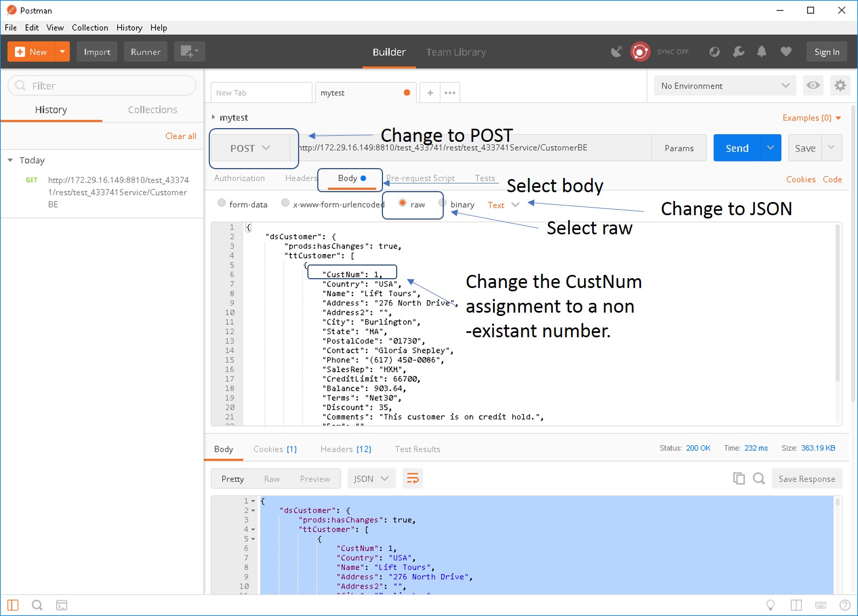
Task: Click the blue Send button
Action: [737, 148]
